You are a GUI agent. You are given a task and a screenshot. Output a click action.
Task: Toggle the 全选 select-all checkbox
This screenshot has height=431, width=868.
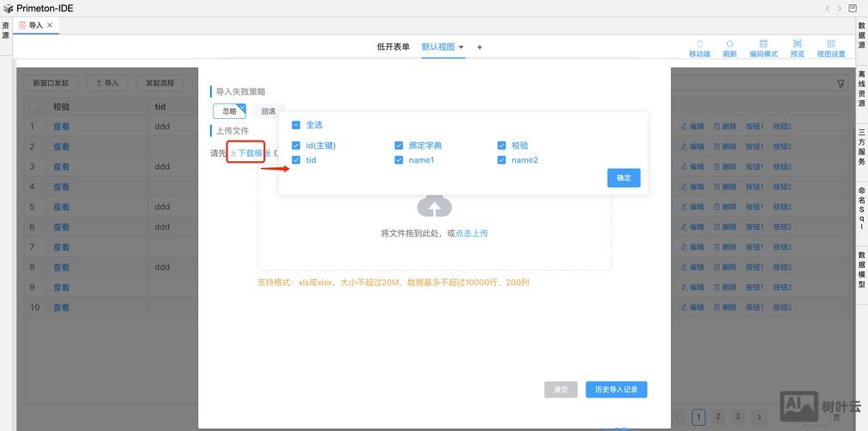point(295,125)
